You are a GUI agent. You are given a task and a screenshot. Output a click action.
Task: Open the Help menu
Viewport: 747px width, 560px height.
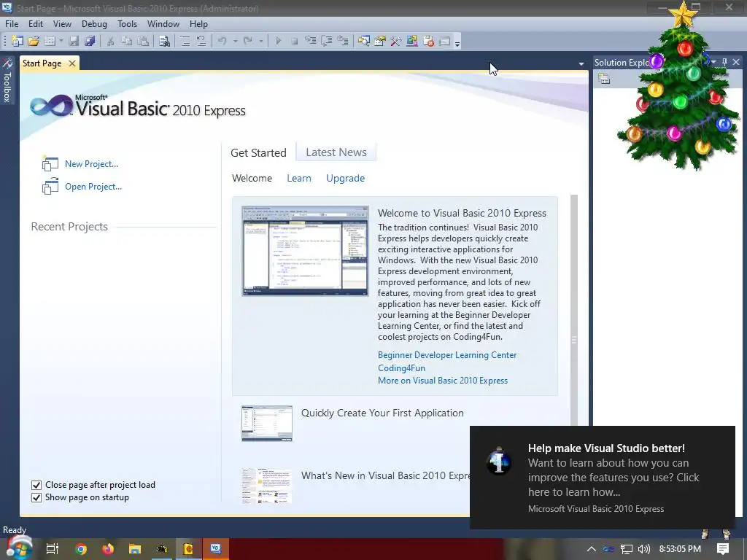click(198, 24)
